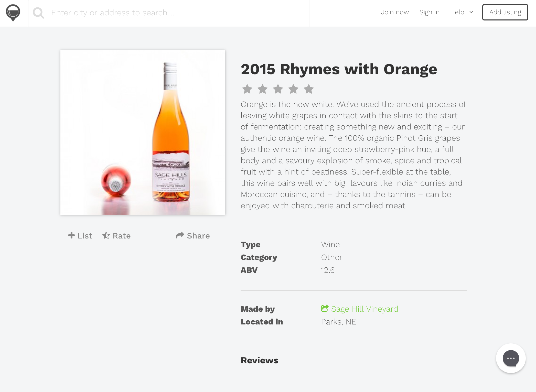
Task: Open the chat bubble widget
Action: [x=511, y=358]
